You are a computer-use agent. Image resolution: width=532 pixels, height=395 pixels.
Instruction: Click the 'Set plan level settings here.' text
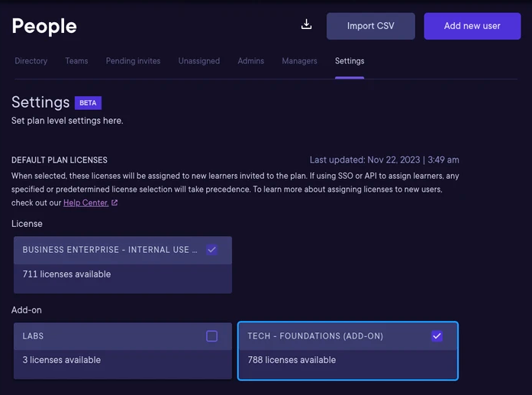(x=67, y=121)
